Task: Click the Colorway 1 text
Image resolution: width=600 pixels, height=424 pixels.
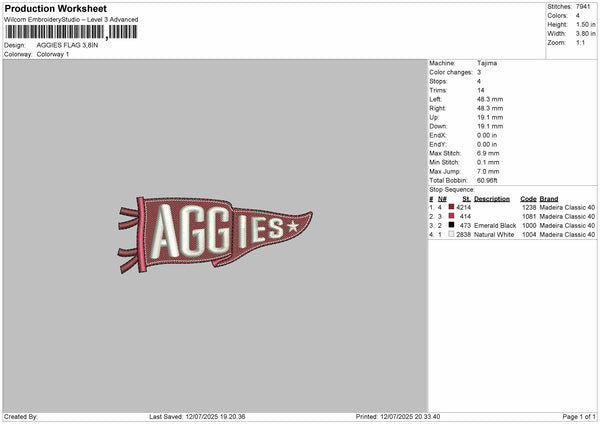Action: click(53, 54)
